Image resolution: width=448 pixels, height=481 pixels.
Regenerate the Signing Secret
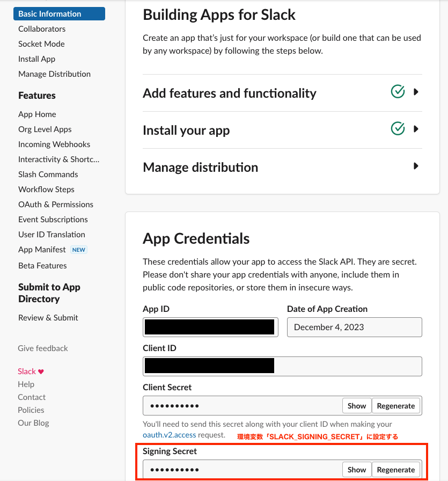click(x=396, y=470)
